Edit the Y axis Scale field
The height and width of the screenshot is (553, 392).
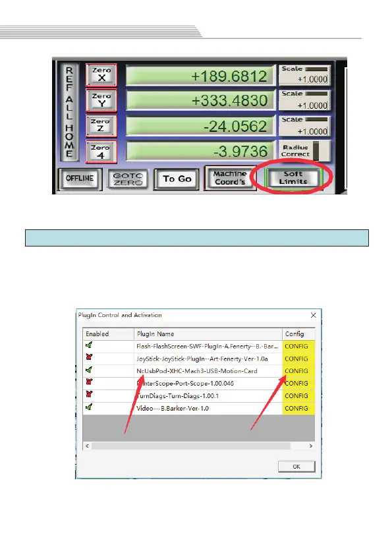(x=304, y=100)
